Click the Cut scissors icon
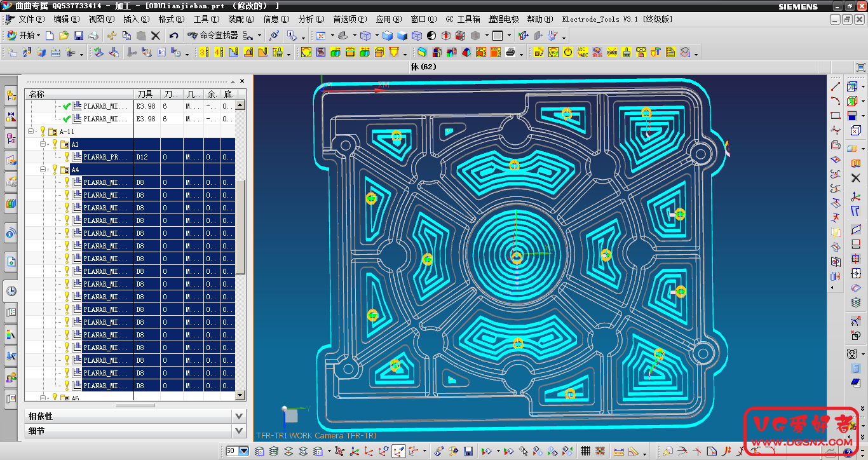Image resolution: width=868 pixels, height=460 pixels. pos(112,36)
